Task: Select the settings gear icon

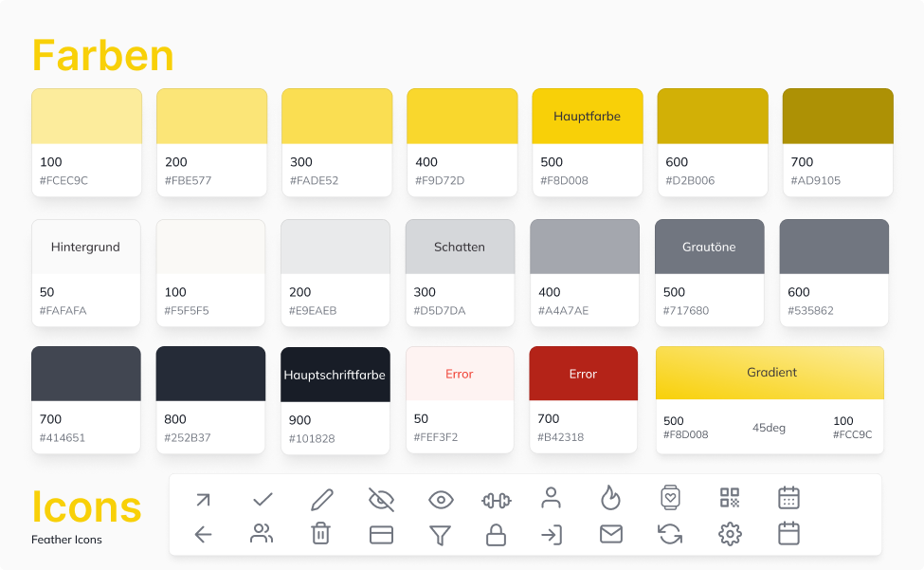Action: pyautogui.click(x=729, y=535)
